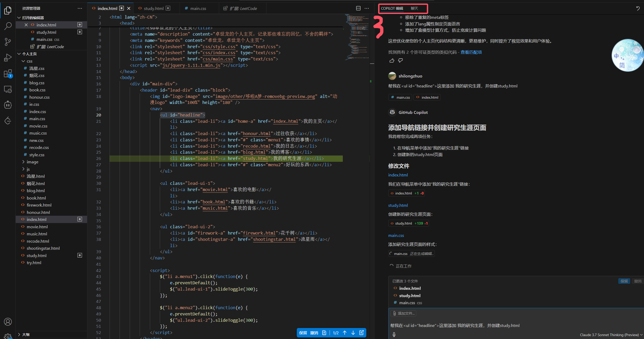This screenshot has height=339, width=644.
Task: Open the Search view in activity bar
Action: point(8,26)
